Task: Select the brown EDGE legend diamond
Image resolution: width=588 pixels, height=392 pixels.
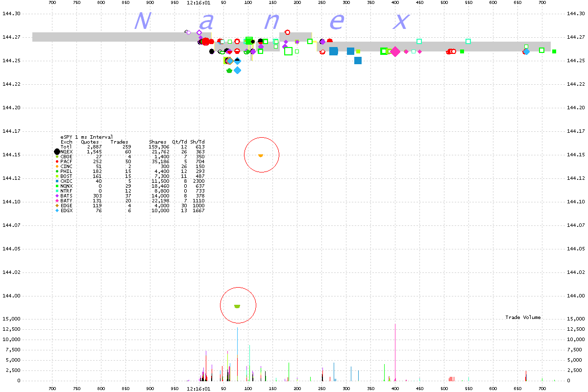Action: (x=57, y=205)
